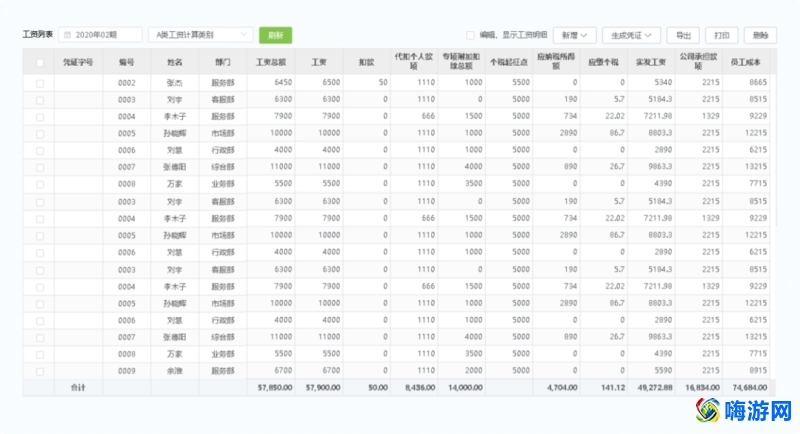The height and width of the screenshot is (434, 800).
Task: Click the 导出 export button
Action: point(683,35)
